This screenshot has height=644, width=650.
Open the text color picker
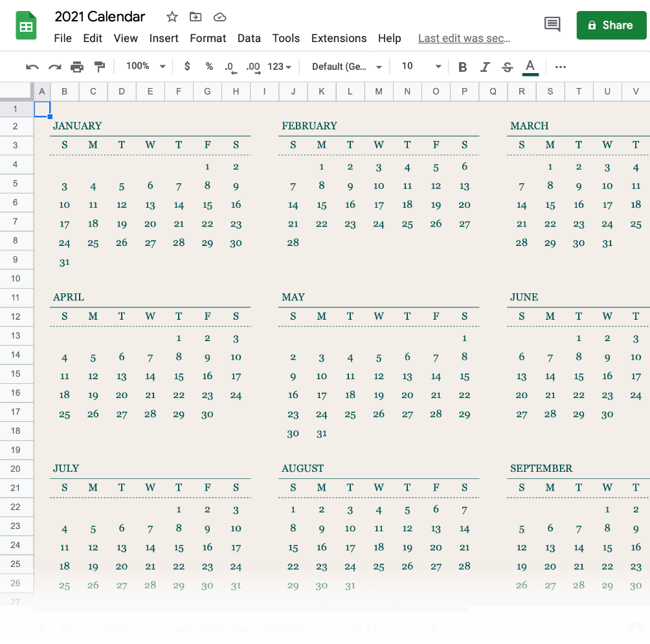530,66
